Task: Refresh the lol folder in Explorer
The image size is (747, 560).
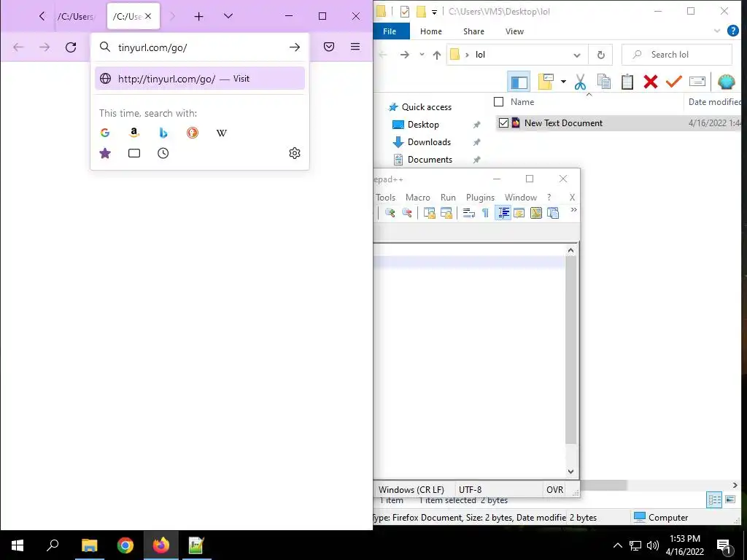Action: point(601,55)
